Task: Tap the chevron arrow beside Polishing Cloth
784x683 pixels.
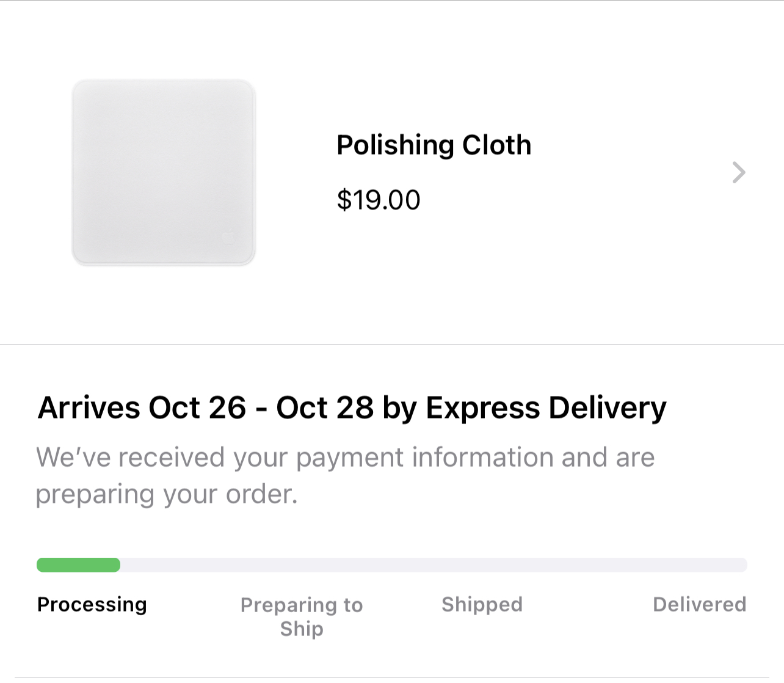Action: click(x=738, y=173)
